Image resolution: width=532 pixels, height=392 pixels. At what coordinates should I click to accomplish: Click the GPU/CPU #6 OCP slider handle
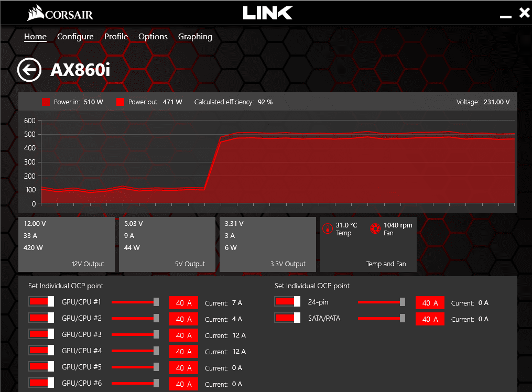coord(156,383)
